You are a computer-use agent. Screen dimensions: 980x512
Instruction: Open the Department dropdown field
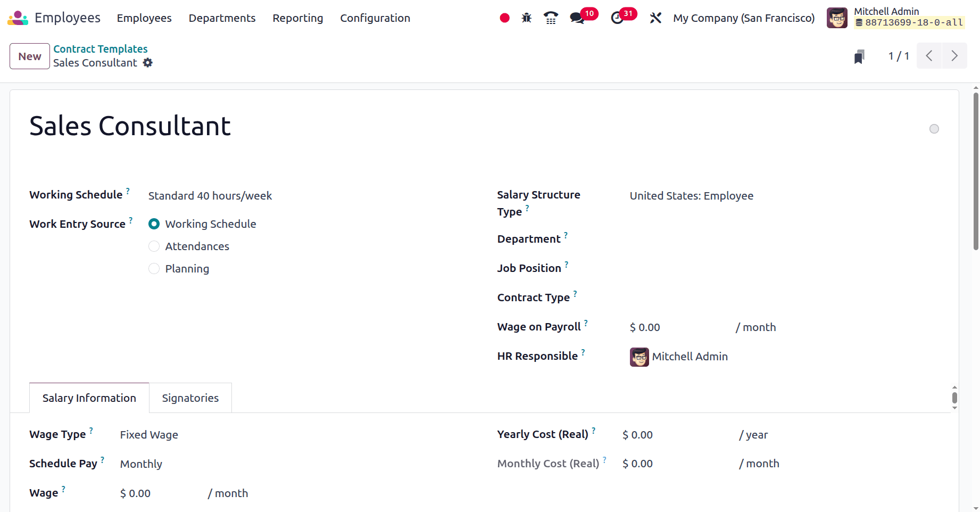coord(784,240)
